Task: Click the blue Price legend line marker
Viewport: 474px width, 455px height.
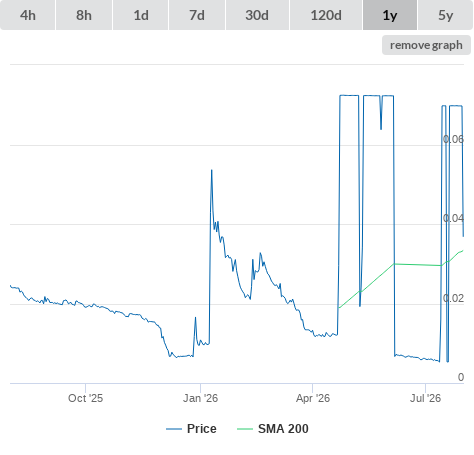Action: (x=174, y=429)
